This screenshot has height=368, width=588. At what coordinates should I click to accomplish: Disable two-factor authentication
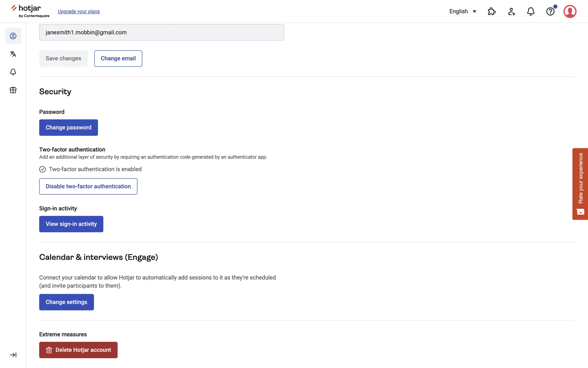88,186
